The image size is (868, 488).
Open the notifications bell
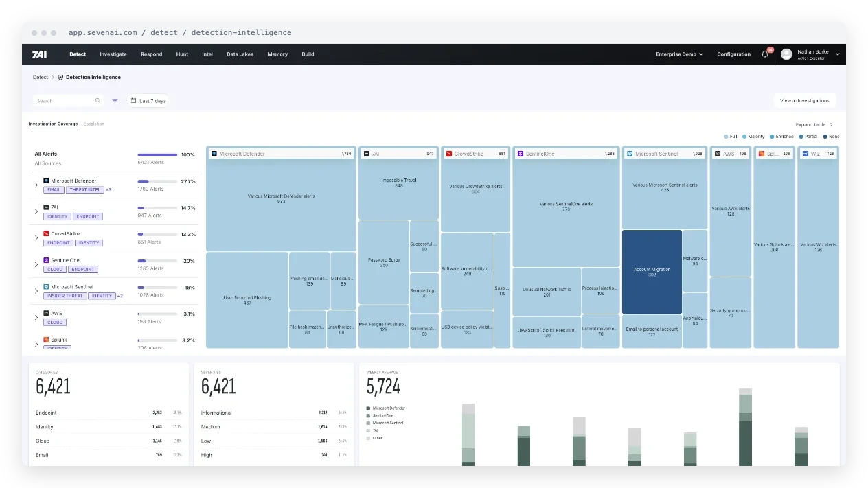click(765, 54)
